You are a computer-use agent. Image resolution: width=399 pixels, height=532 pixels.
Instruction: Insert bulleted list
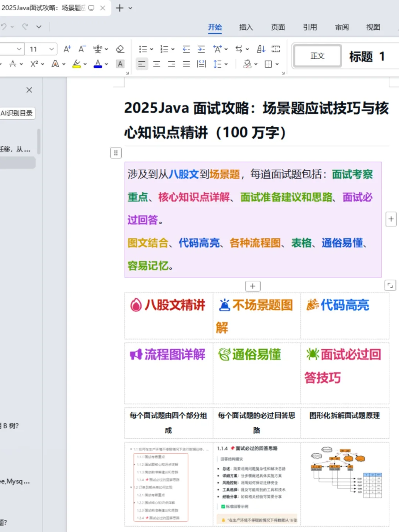(x=143, y=49)
